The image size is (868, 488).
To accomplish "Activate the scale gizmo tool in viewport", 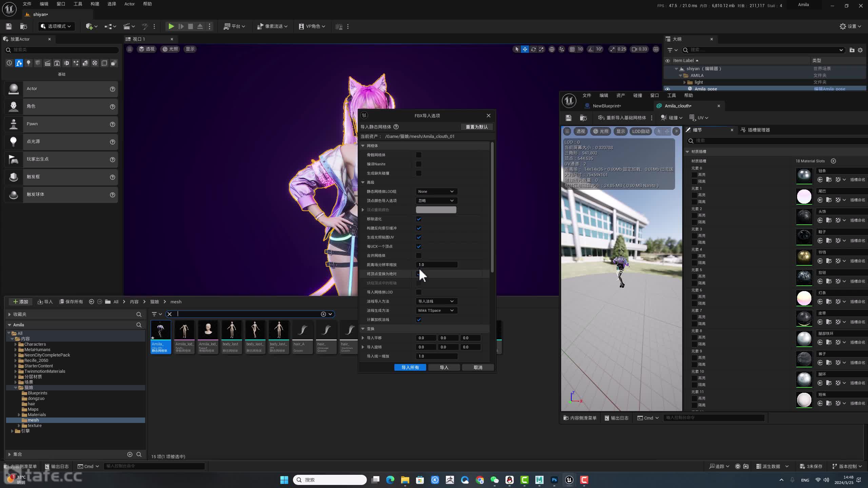I will tap(541, 49).
